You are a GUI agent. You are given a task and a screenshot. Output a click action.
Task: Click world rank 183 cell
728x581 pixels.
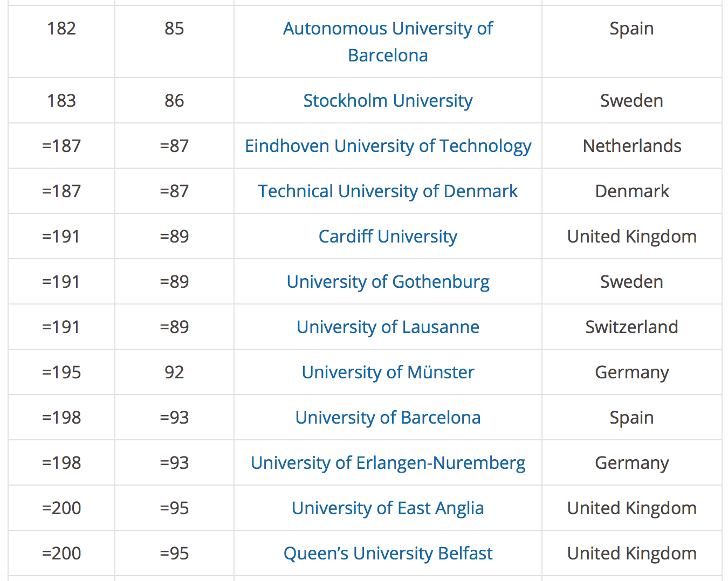pyautogui.click(x=61, y=101)
